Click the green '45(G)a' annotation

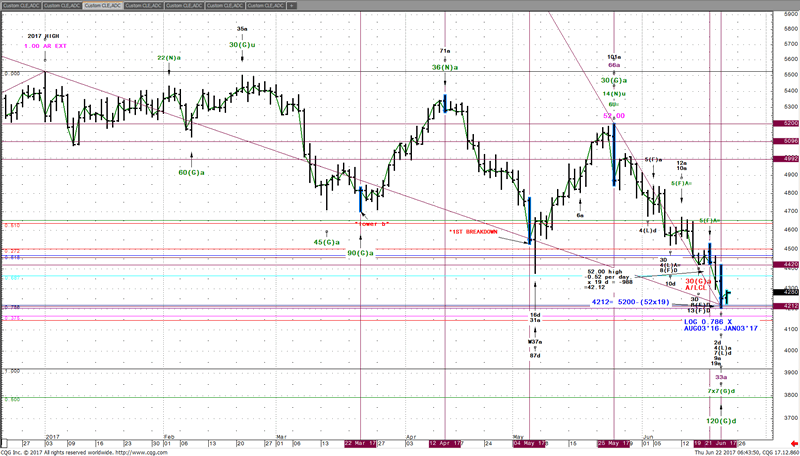(327, 242)
